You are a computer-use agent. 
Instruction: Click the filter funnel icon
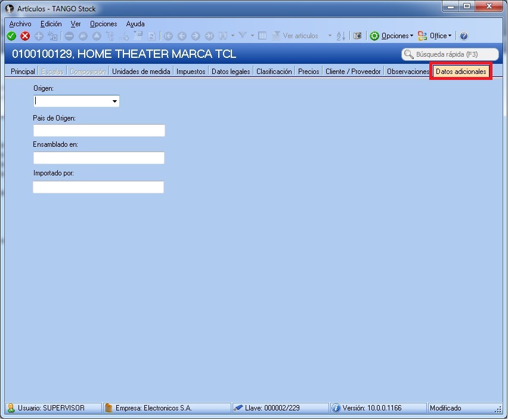pos(242,35)
